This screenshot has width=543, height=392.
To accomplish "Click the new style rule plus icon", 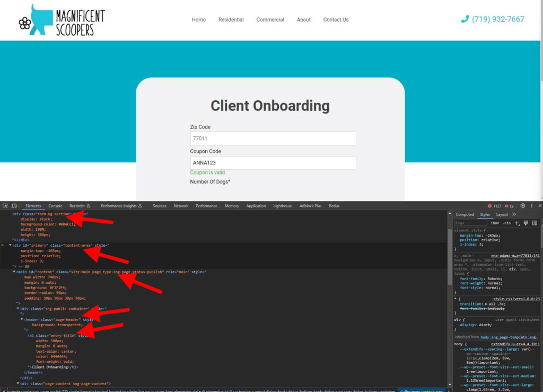I will [x=517, y=223].
